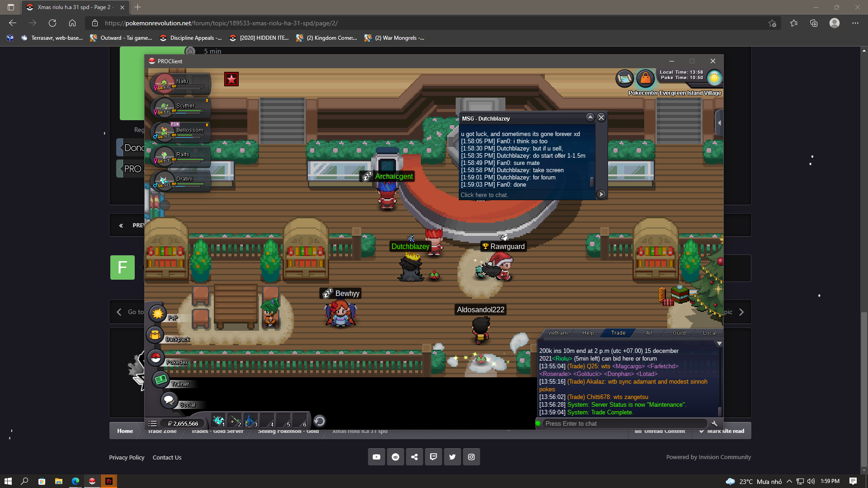This screenshot has height=488, width=868.
Task: Open the game main menu list
Action: pyautogui.click(x=153, y=423)
